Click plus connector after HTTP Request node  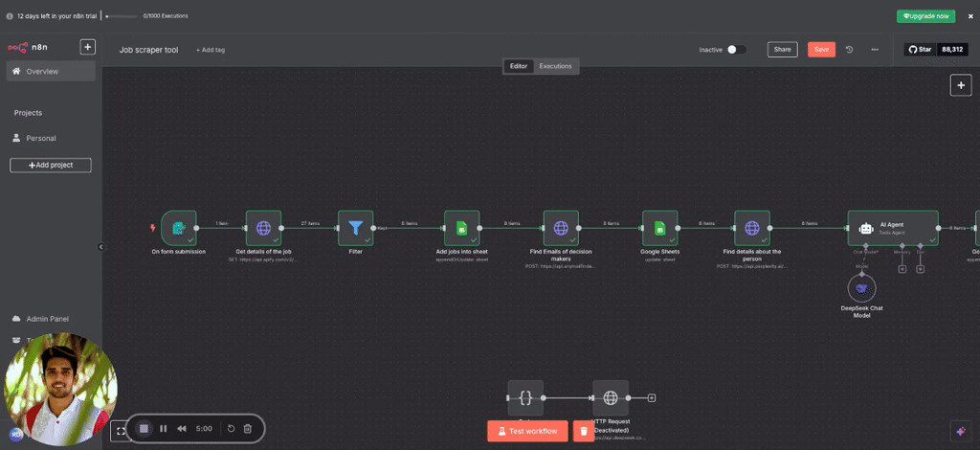coord(651,398)
